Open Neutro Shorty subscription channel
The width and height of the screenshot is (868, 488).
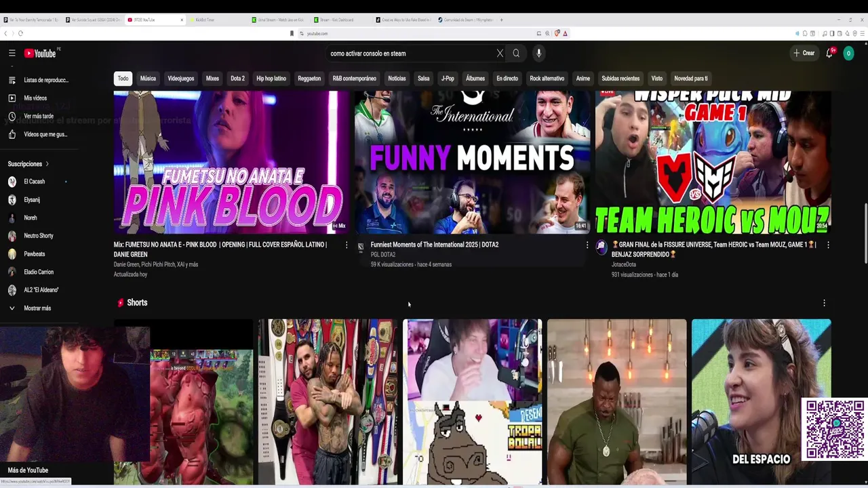[x=38, y=236]
